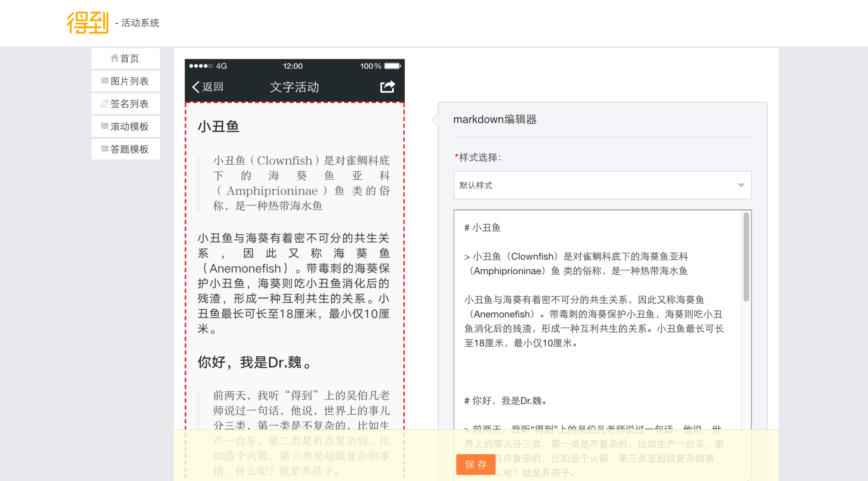Tap the share icon in phone header
868x481 pixels.
[387, 87]
